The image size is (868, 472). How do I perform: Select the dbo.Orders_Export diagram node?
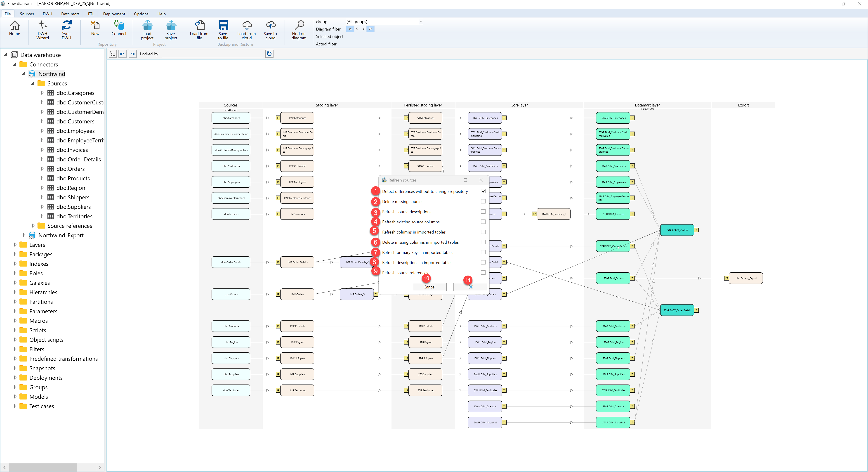point(746,278)
